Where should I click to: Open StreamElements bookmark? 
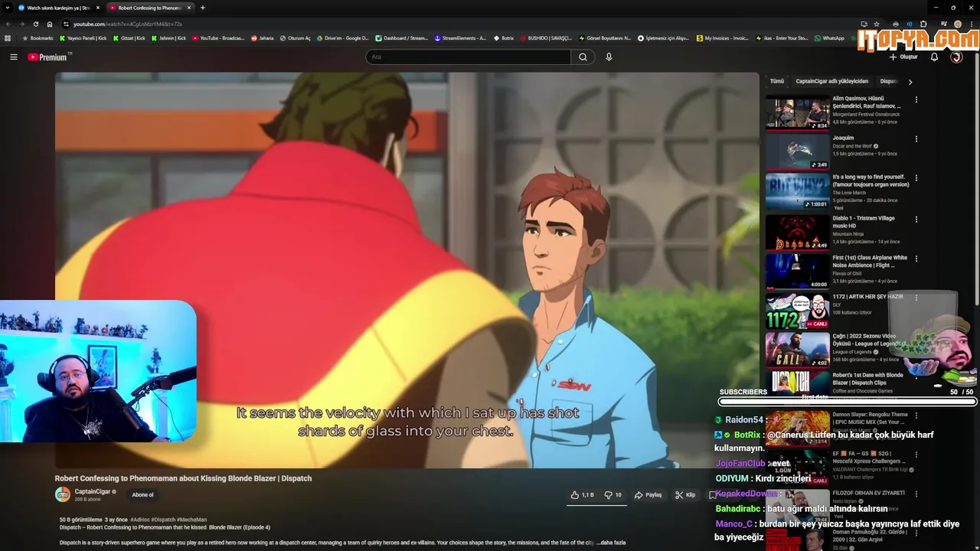(x=460, y=37)
